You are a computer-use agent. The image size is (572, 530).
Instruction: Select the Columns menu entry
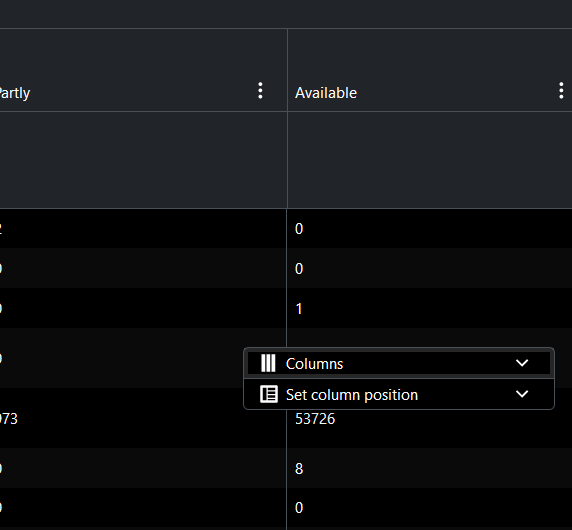tap(399, 363)
